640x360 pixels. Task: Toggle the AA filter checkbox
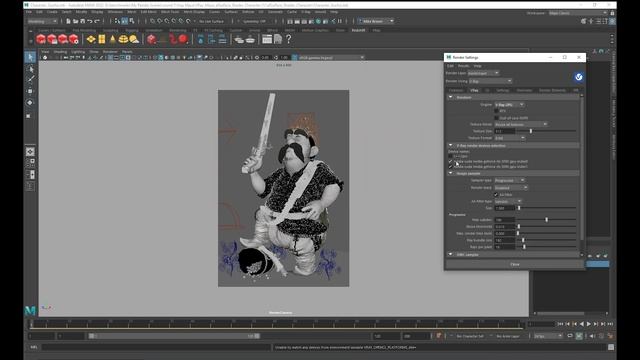coord(496,195)
